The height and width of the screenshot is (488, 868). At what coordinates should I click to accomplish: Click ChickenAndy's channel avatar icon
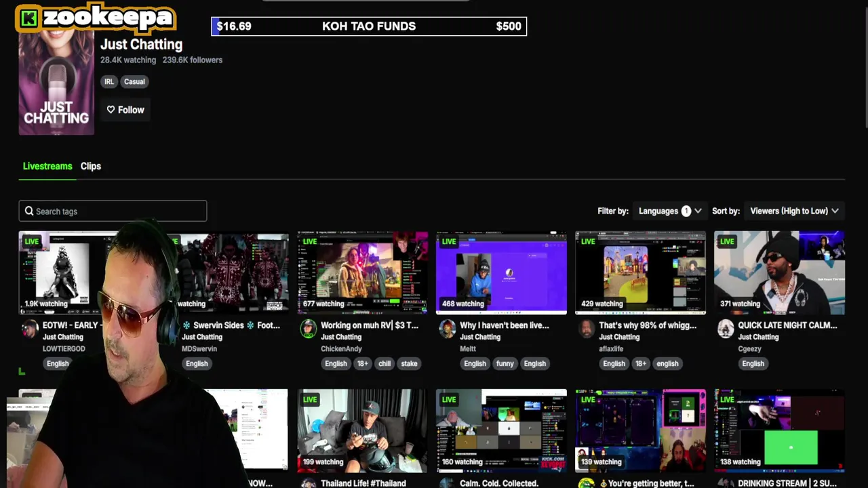point(309,329)
